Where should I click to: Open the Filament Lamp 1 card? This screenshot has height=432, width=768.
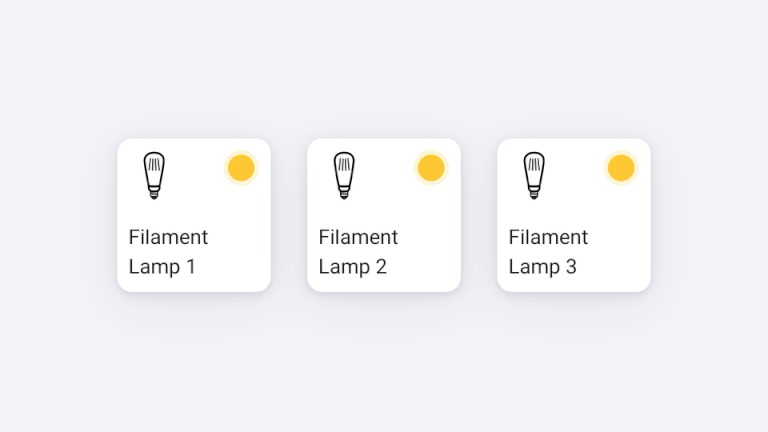pos(194,215)
